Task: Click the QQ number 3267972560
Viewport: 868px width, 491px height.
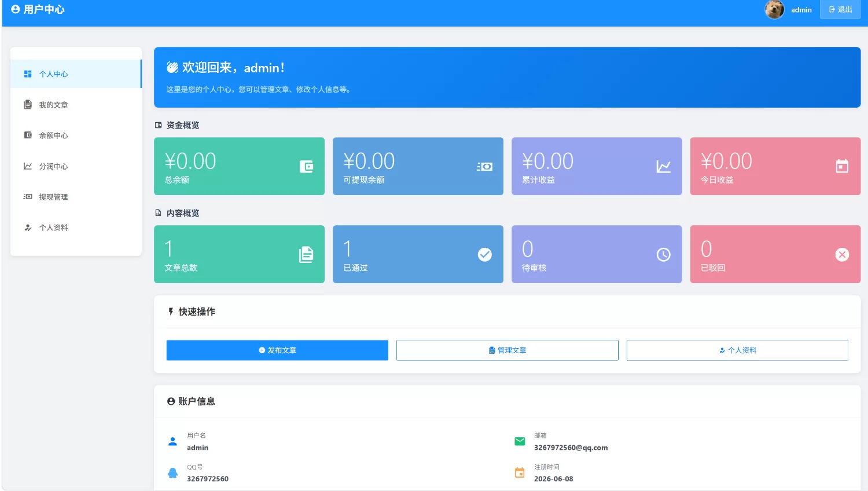Action: click(x=208, y=479)
